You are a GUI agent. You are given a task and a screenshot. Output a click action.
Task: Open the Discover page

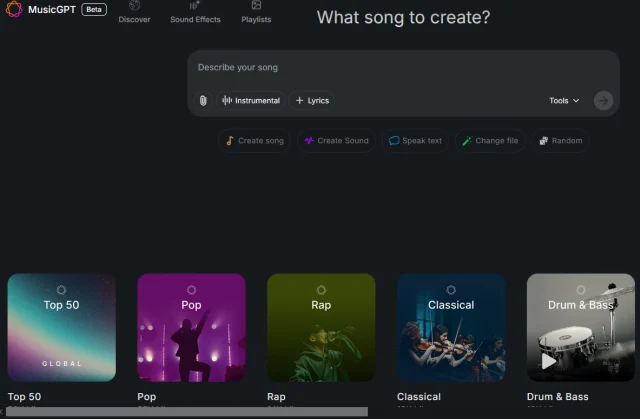click(x=134, y=12)
